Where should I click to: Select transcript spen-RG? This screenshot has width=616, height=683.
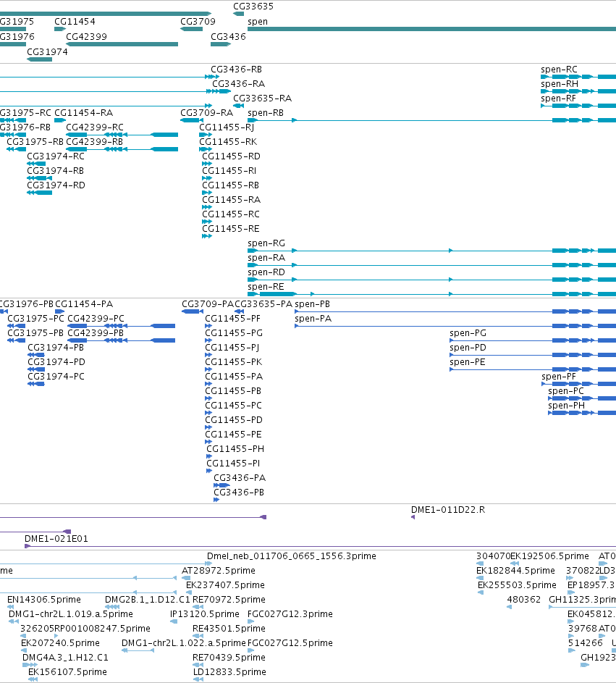266,243
